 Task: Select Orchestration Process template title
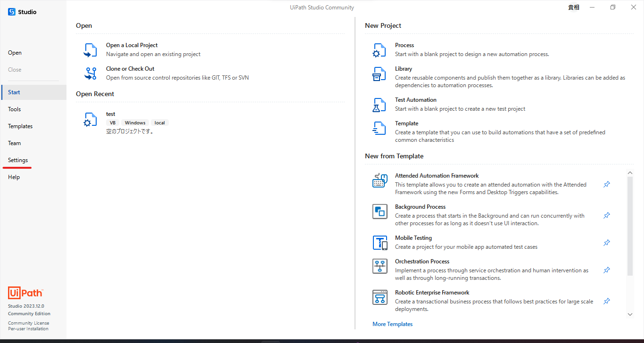[422, 261]
